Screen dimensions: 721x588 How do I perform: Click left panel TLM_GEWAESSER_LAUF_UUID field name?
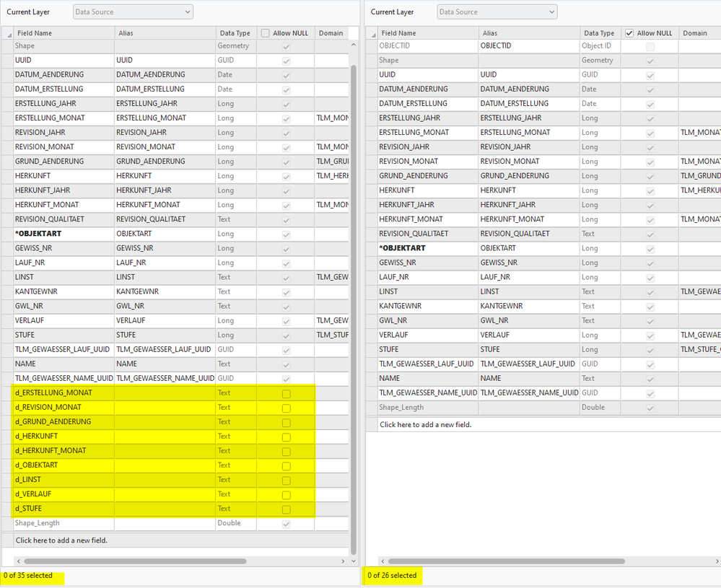pos(64,349)
